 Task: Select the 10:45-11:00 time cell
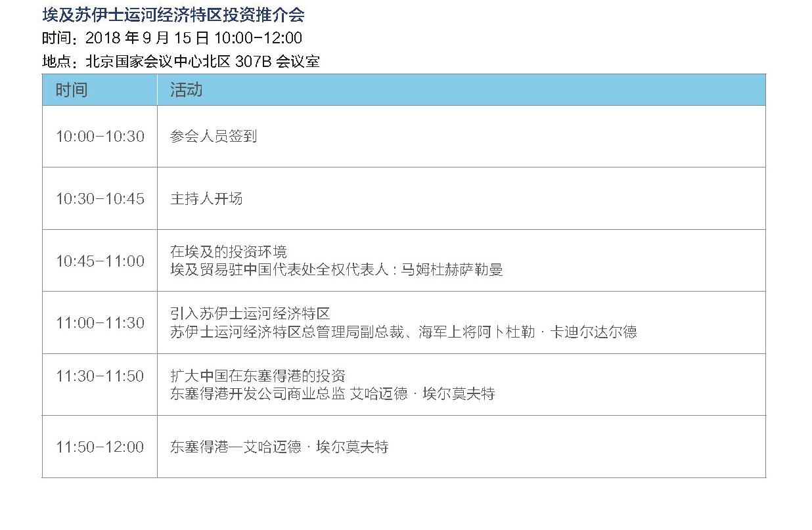pyautogui.click(x=100, y=261)
